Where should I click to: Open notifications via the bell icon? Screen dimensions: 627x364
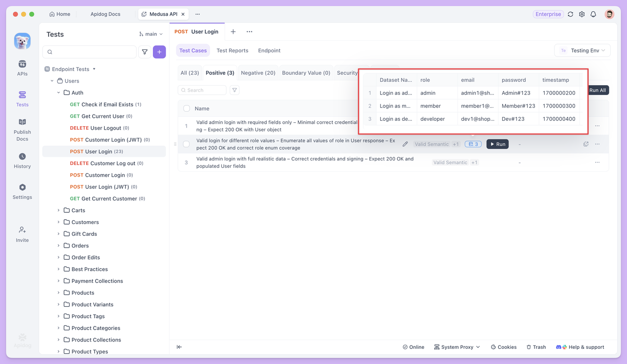pos(593,14)
